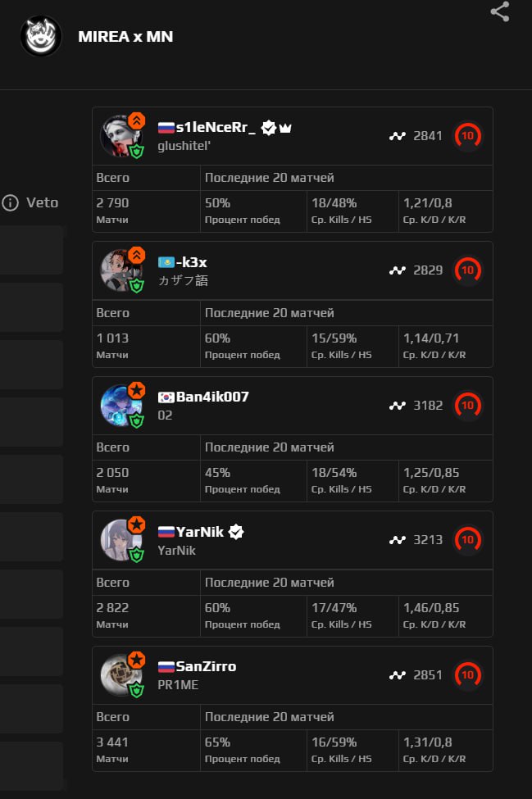Open the -k3x player profile link
This screenshot has height=799, width=532.
tap(191, 262)
